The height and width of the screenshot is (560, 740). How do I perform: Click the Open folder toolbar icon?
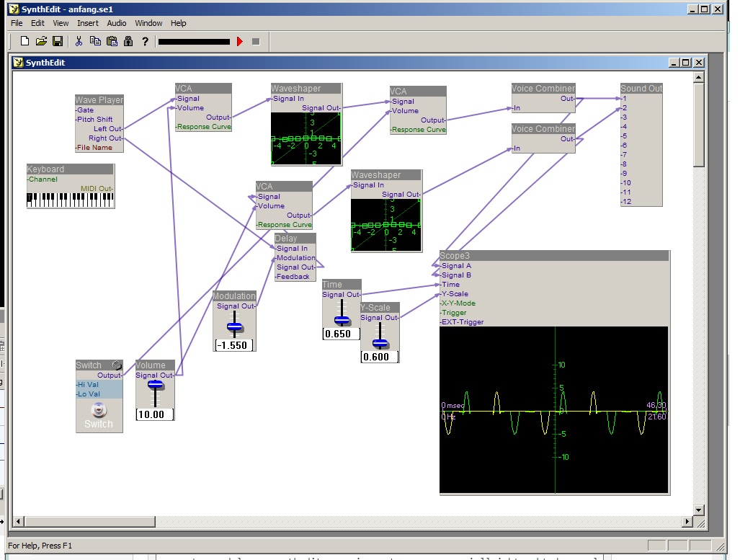tap(41, 41)
